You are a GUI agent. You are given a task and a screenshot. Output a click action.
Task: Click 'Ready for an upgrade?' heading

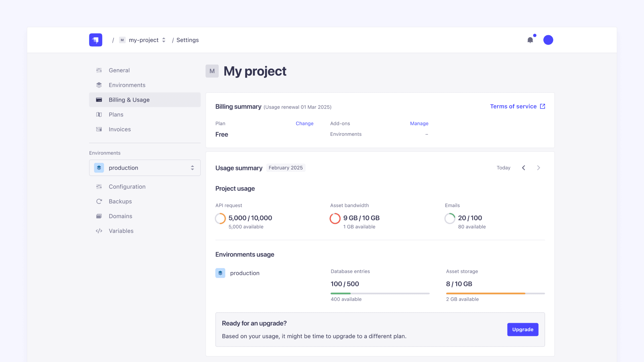point(254,323)
